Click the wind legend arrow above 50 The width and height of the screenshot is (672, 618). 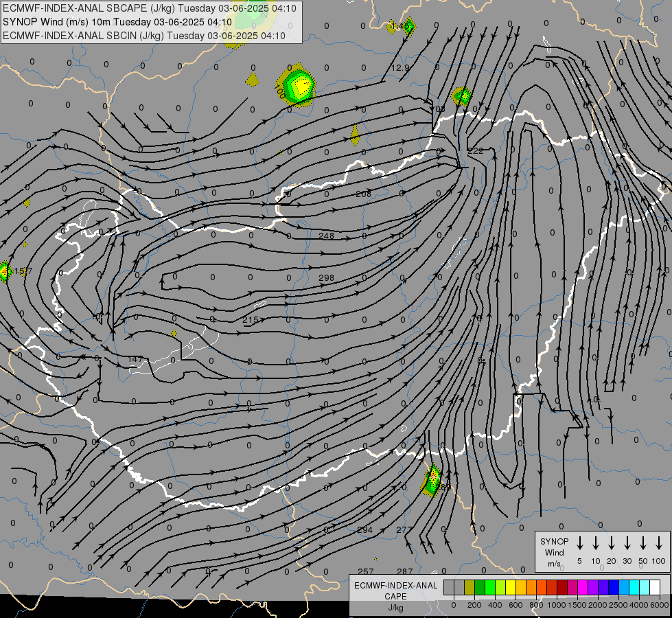643,543
